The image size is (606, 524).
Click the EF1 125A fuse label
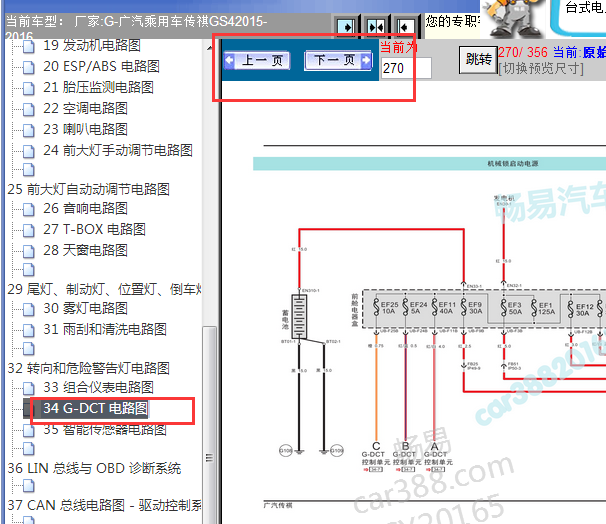(x=547, y=308)
